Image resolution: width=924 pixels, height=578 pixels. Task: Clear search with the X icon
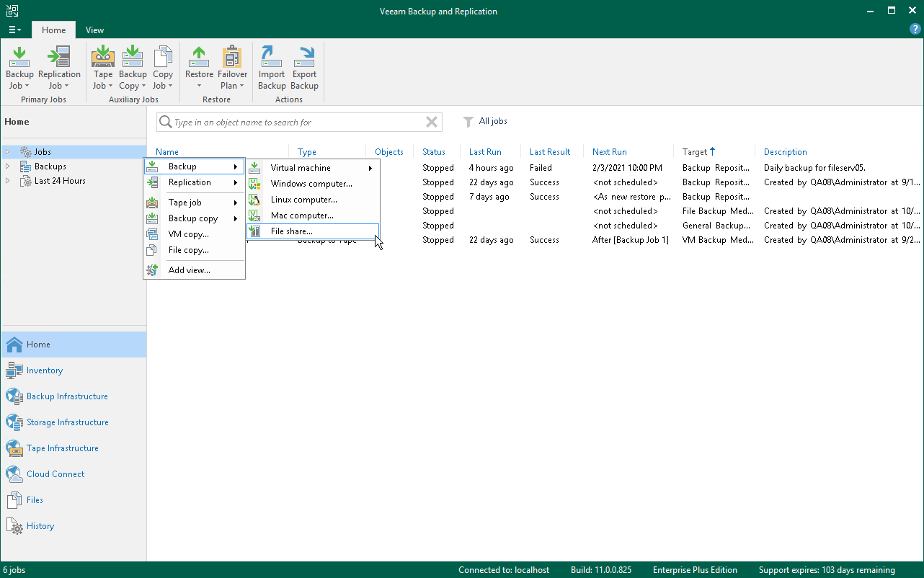click(432, 123)
